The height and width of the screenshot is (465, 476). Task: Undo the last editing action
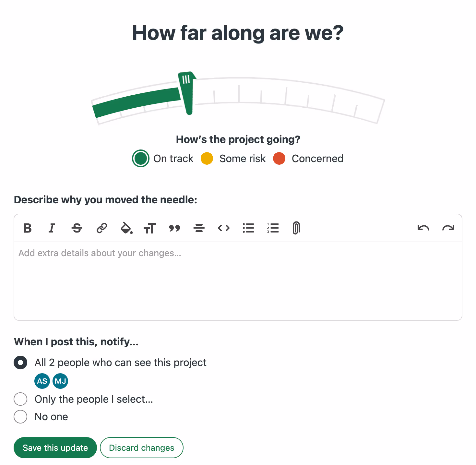click(x=423, y=228)
